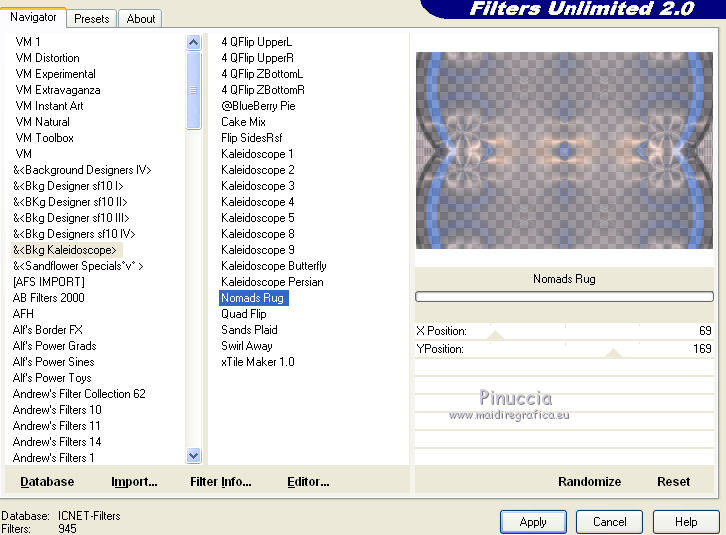Open the Database menu button

[47, 482]
